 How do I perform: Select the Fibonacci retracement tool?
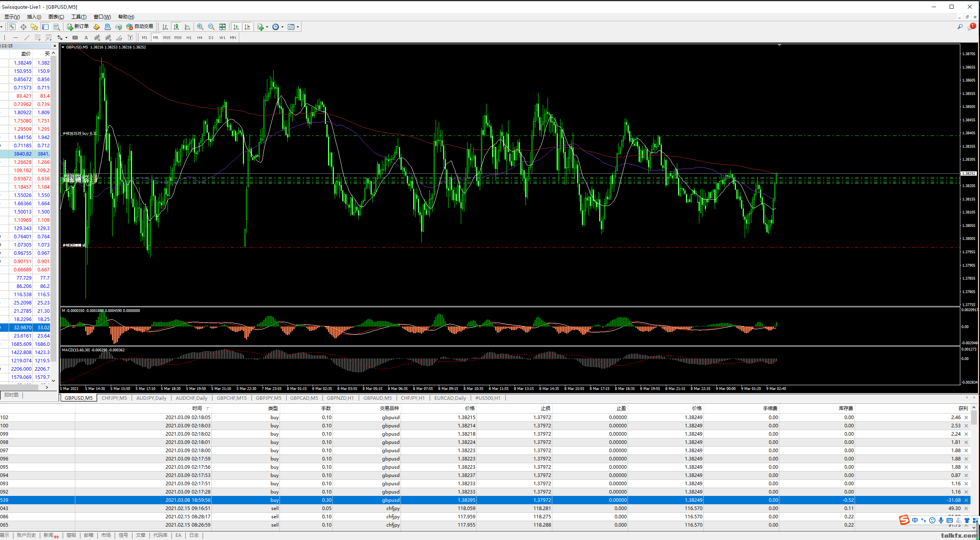point(38,38)
